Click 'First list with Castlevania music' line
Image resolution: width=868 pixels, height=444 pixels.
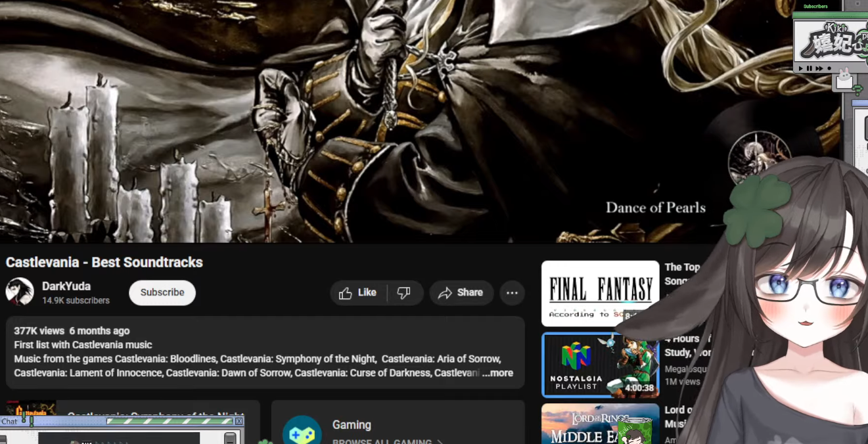click(83, 345)
